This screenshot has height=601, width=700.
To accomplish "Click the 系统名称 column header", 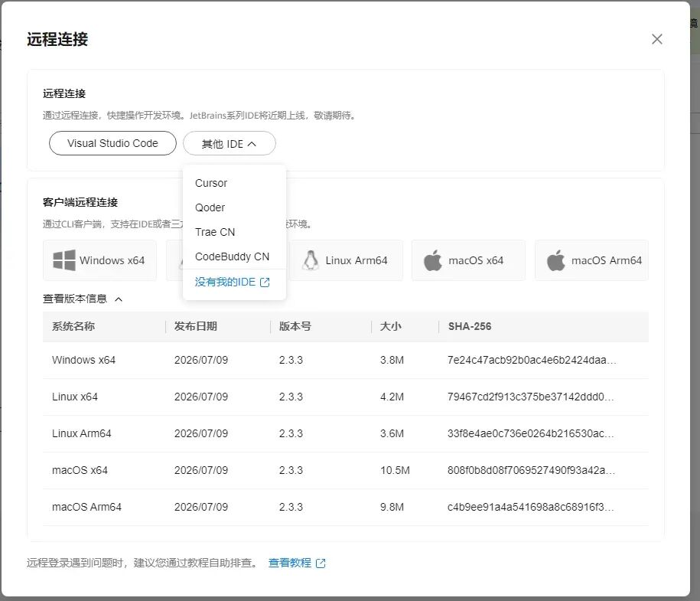I will point(73,327).
